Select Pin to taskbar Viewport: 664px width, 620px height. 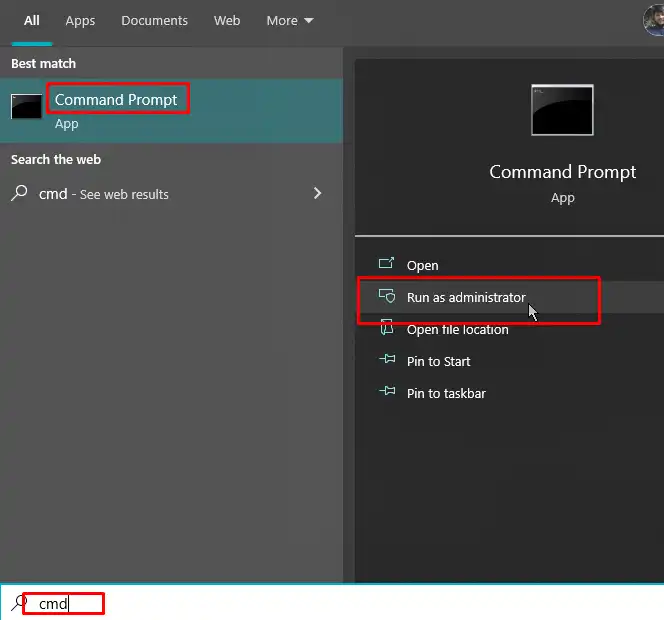[x=446, y=393]
